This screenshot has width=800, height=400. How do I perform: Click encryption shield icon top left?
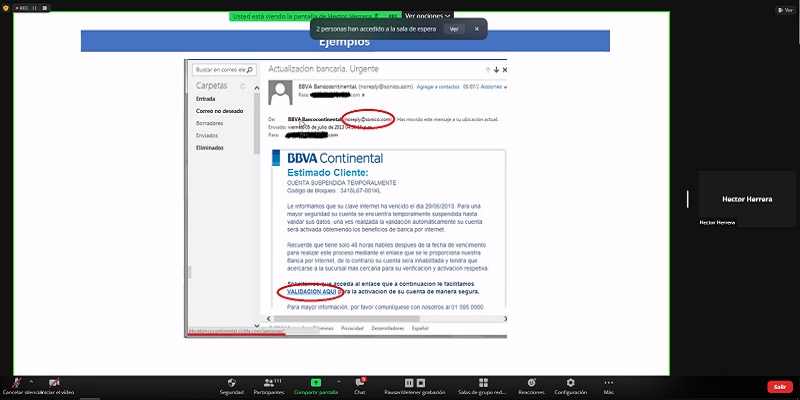click(x=6, y=8)
